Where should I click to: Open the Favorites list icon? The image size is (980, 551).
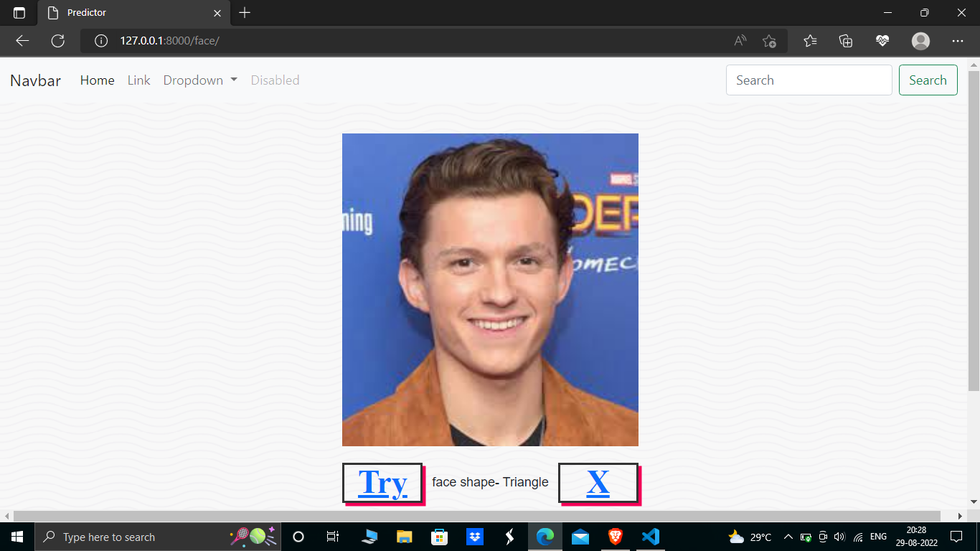tap(811, 41)
